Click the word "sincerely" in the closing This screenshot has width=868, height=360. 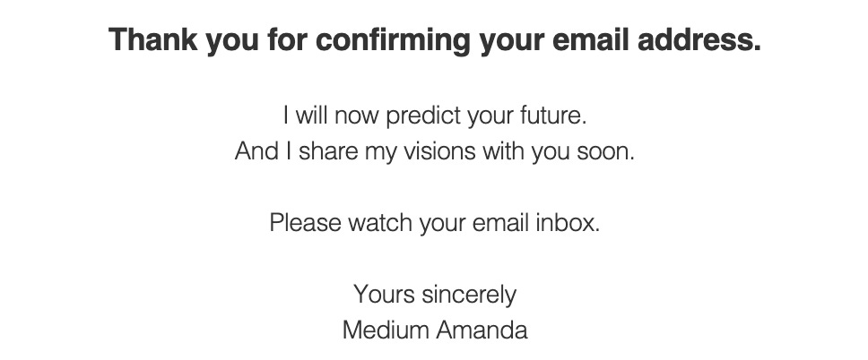469,296
